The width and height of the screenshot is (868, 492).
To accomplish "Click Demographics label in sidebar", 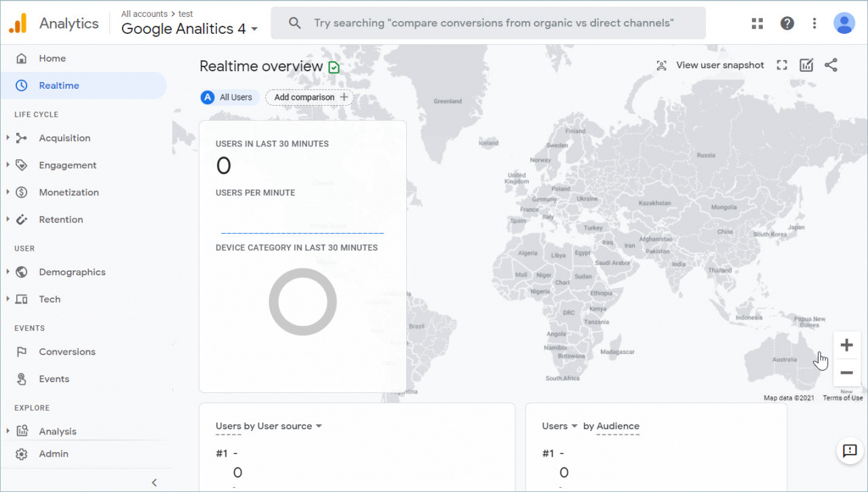I will [72, 272].
